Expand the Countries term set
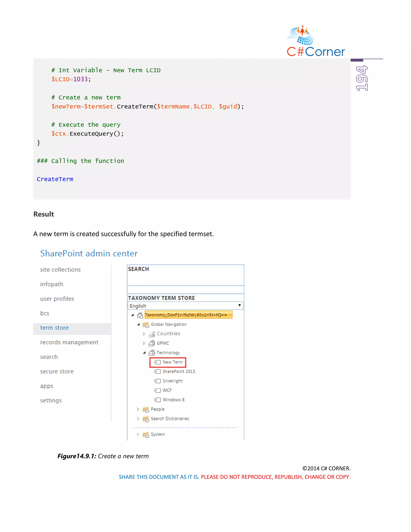 click(x=144, y=334)
